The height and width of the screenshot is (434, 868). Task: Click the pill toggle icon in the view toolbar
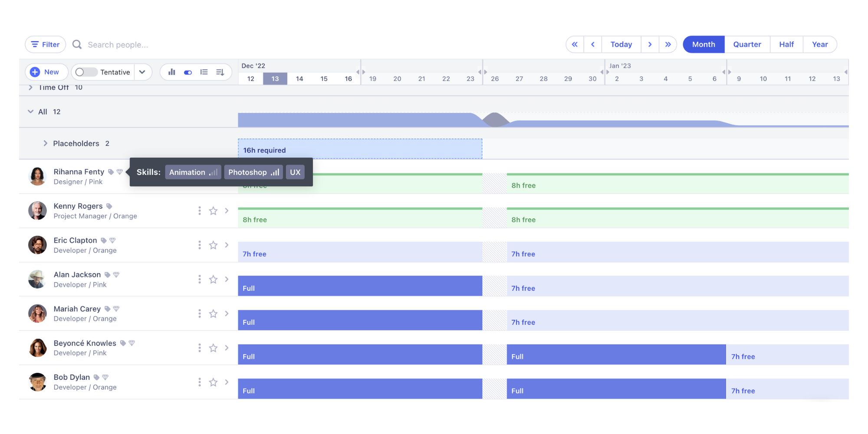point(188,72)
